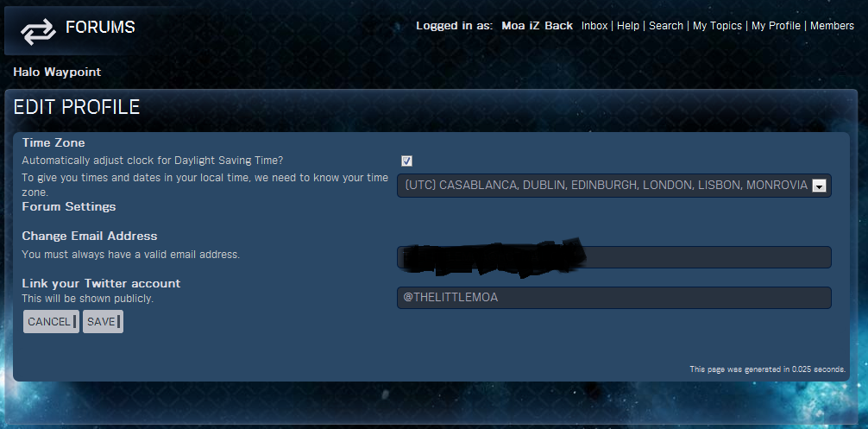
Task: Open the Members list link
Action: 832,25
